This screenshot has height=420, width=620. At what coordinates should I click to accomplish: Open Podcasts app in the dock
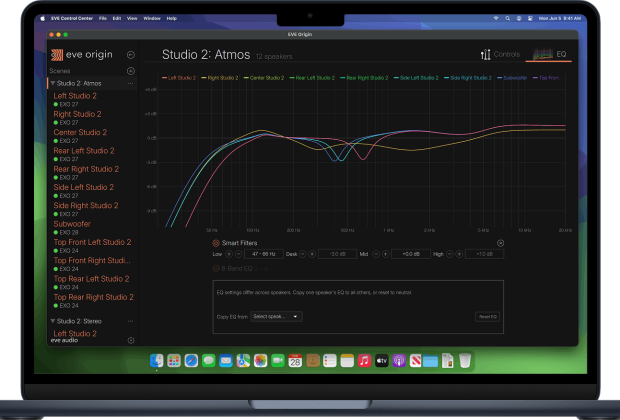pos(399,360)
